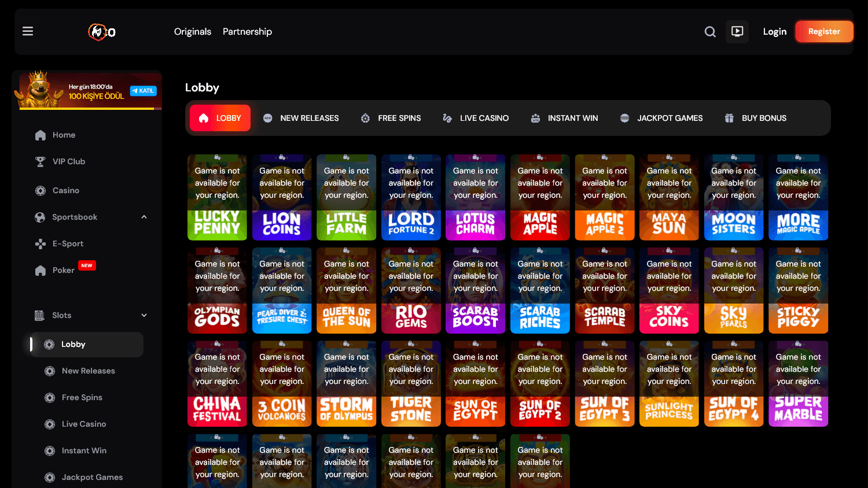Viewport: 868px width, 488px height.
Task: Open the Lucky Penny game thumbnail
Action: [x=217, y=197]
